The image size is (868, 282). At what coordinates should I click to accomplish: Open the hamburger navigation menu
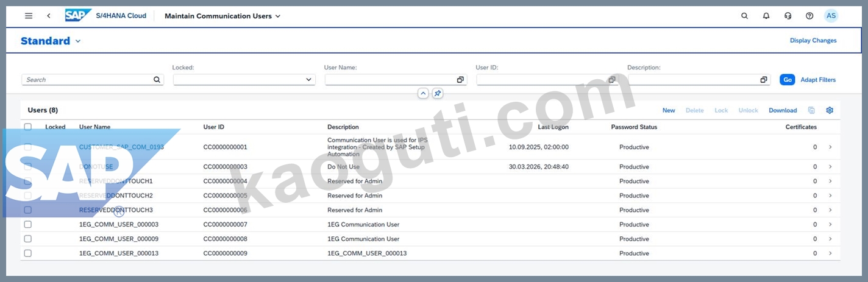click(29, 16)
